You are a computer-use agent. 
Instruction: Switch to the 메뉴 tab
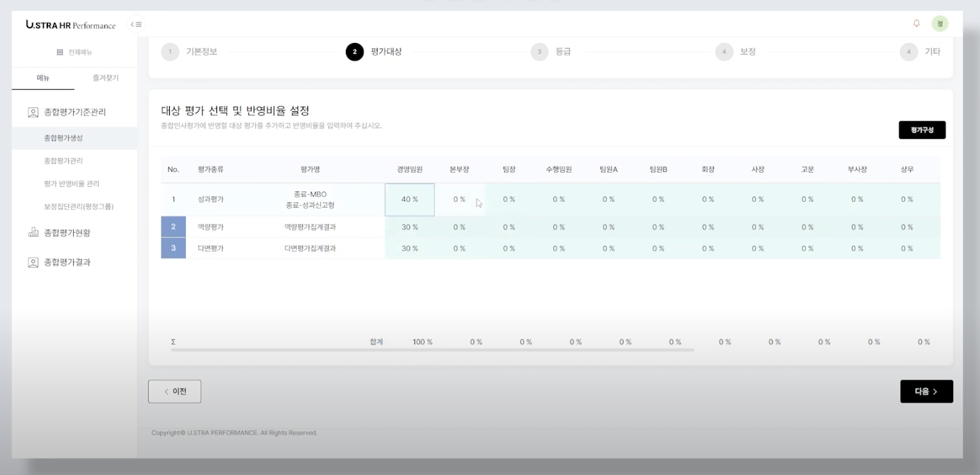coord(43,78)
